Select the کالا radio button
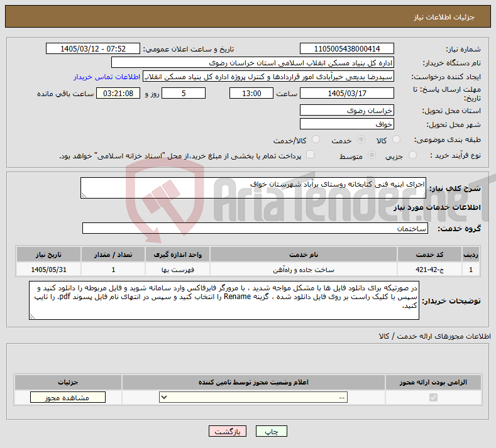This screenshot has width=496, height=448. tap(396, 139)
